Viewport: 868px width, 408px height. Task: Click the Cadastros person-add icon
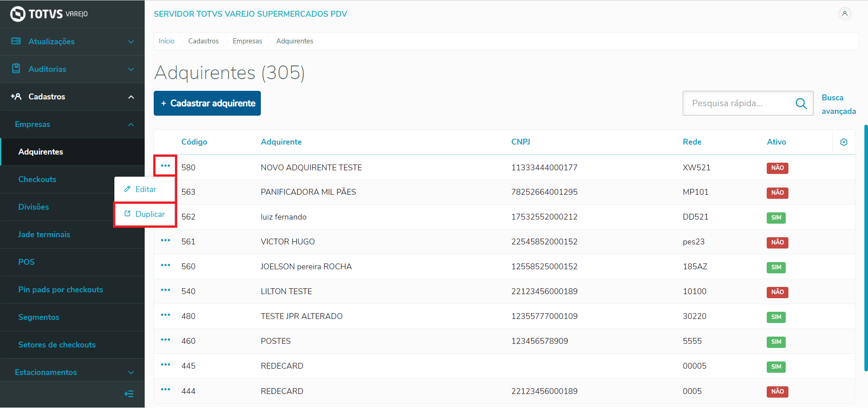tap(16, 96)
